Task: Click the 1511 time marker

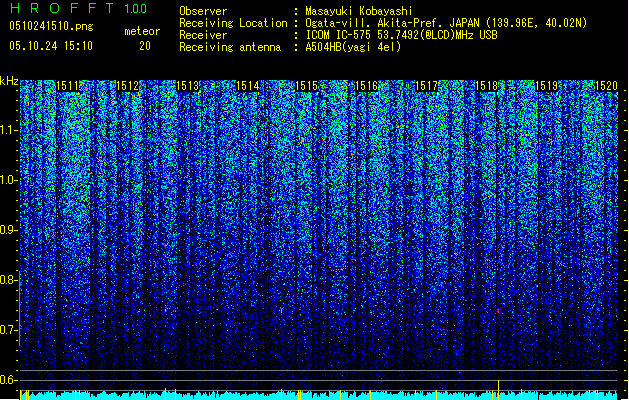Action: [x=67, y=86]
